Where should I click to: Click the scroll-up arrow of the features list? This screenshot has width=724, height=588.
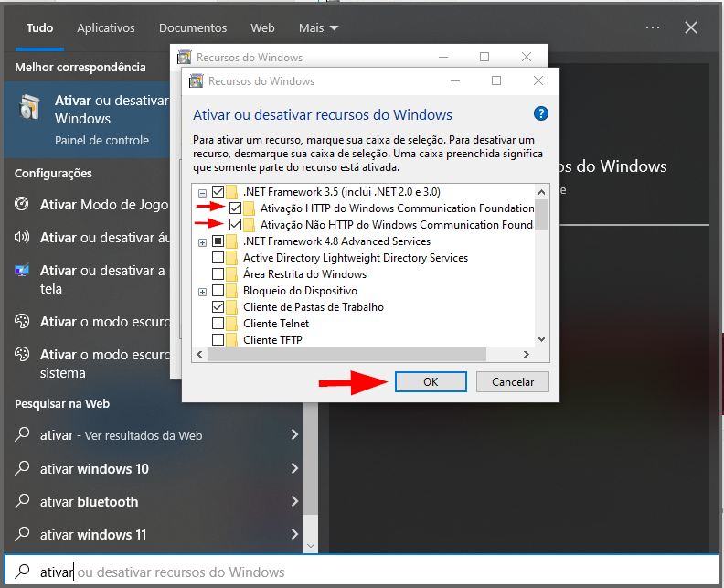541,192
